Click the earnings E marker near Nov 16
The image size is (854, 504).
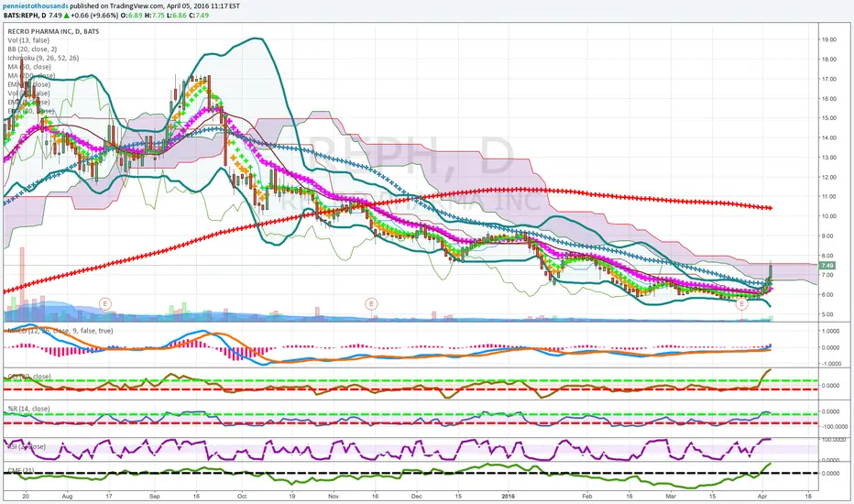(371, 303)
